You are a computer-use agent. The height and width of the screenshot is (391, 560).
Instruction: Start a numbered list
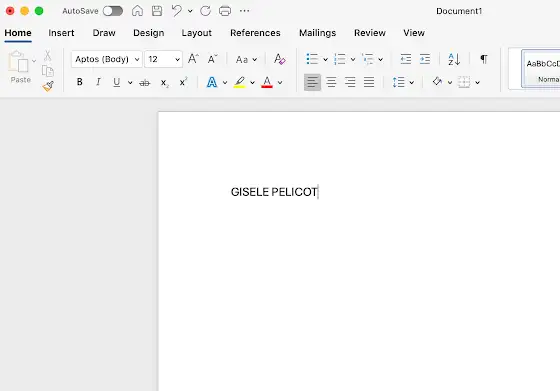[x=340, y=59]
